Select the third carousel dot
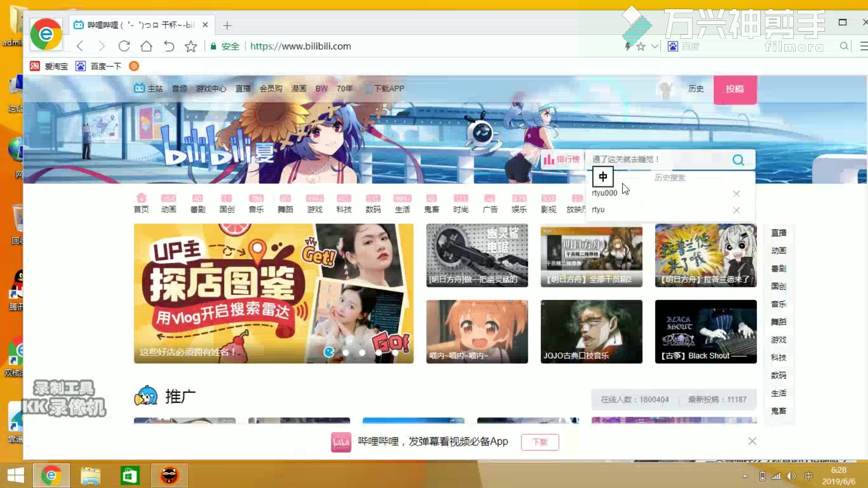 point(362,352)
